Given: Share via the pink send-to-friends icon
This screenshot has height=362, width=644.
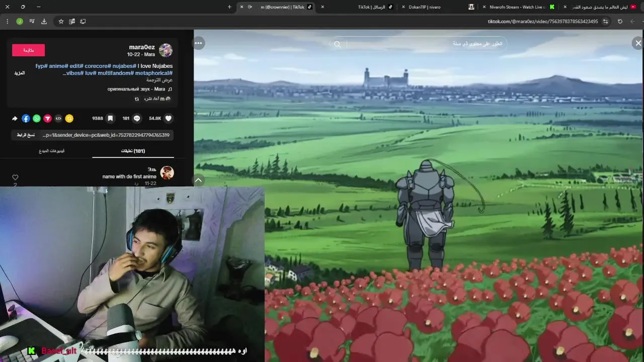Looking at the screenshot, I should (47, 119).
